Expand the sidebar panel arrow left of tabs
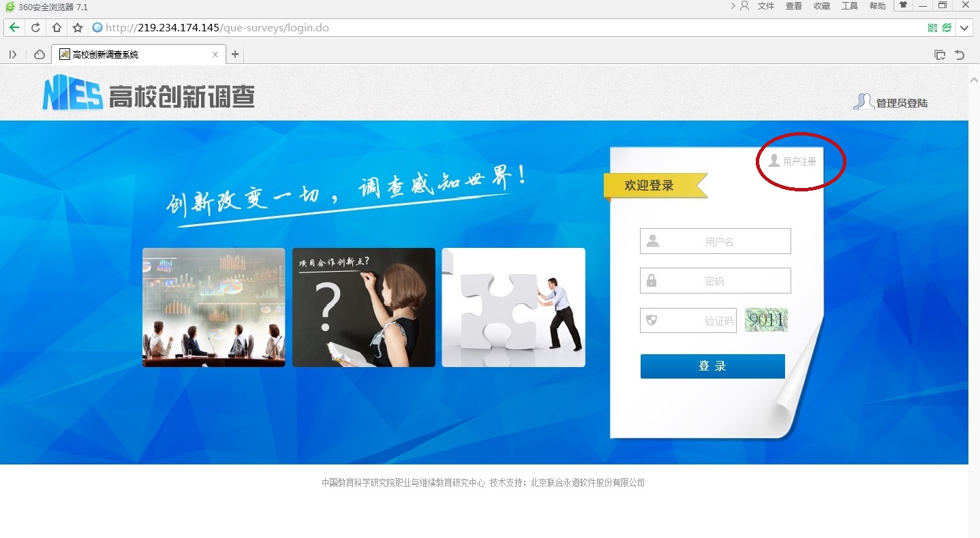 pyautogui.click(x=12, y=54)
